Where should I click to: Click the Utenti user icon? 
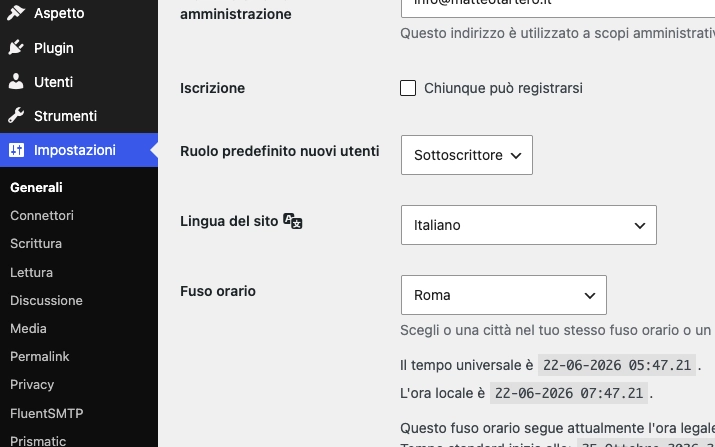coord(16,82)
